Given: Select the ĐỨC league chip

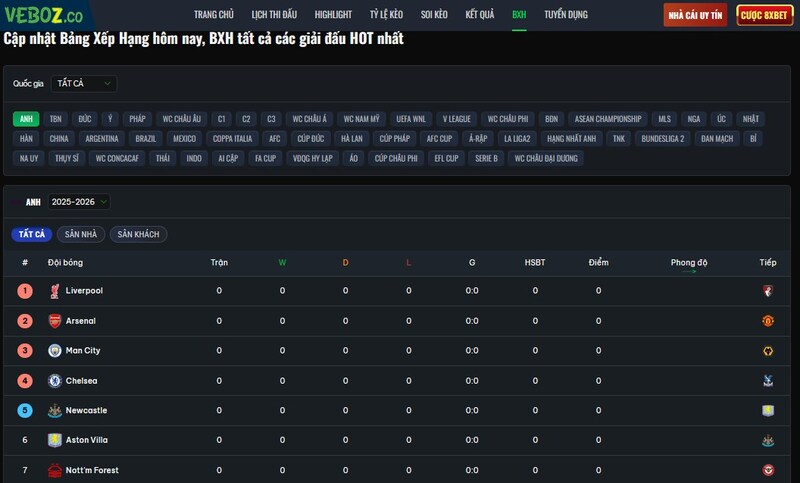Looking at the screenshot, I should tap(85, 119).
